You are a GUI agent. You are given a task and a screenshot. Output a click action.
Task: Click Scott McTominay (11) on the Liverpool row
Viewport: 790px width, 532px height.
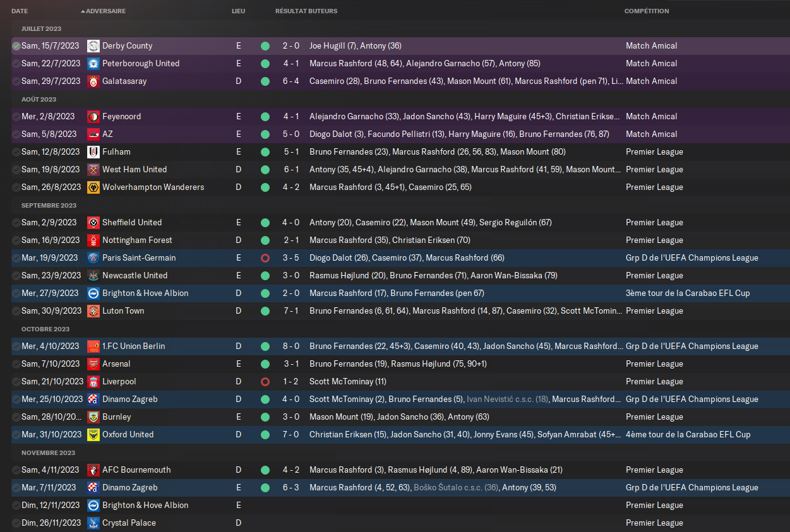[348, 382]
